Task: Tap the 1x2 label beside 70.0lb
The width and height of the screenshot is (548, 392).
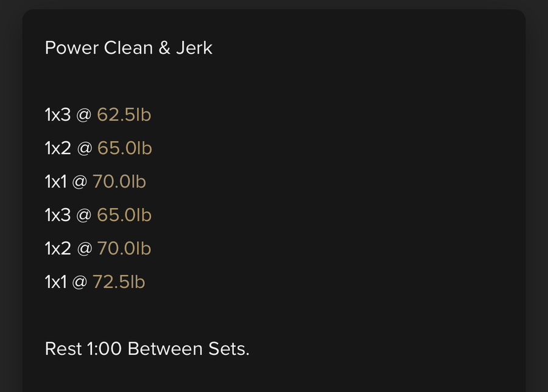Action: click(58, 248)
